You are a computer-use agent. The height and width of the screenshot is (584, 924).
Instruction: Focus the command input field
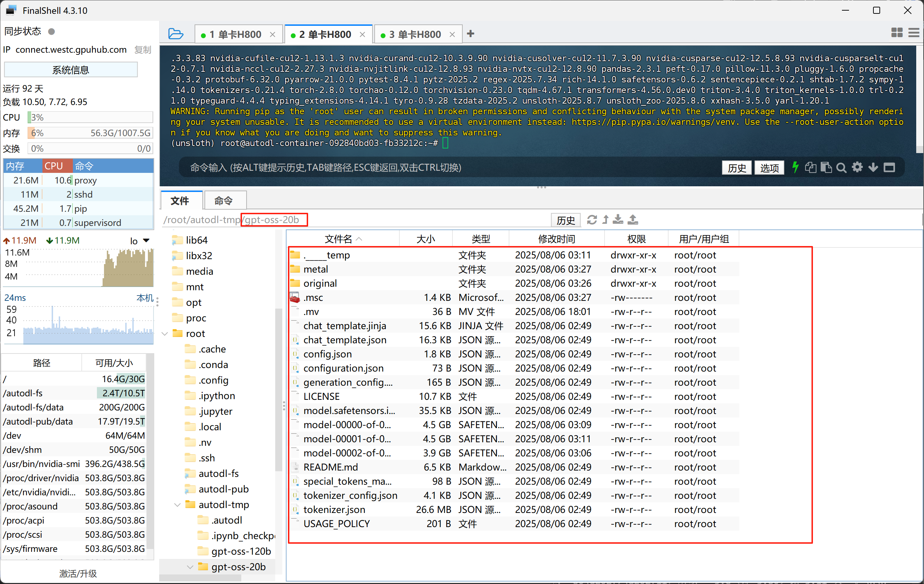pyautogui.click(x=449, y=168)
